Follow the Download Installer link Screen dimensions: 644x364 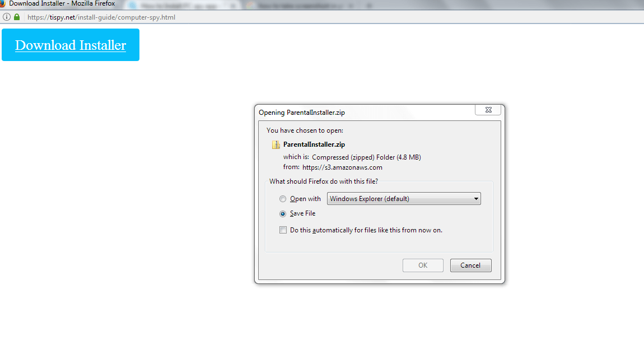[71, 45]
